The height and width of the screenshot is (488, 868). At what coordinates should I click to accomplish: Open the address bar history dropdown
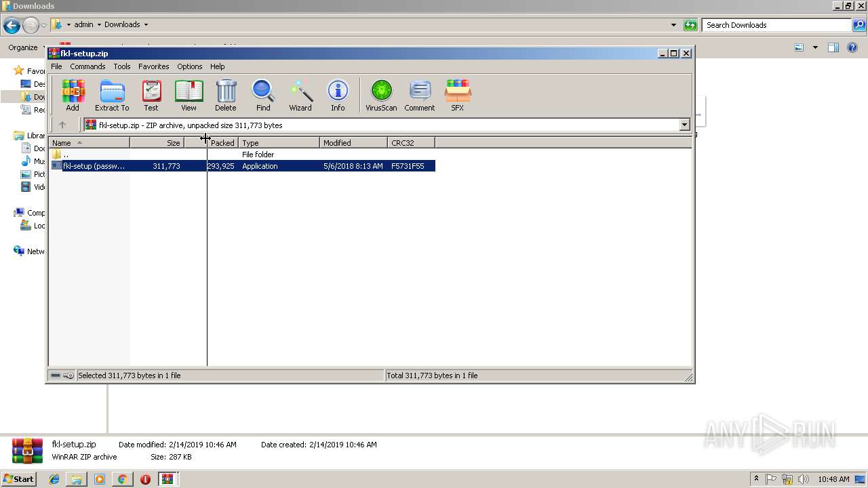pyautogui.click(x=673, y=25)
